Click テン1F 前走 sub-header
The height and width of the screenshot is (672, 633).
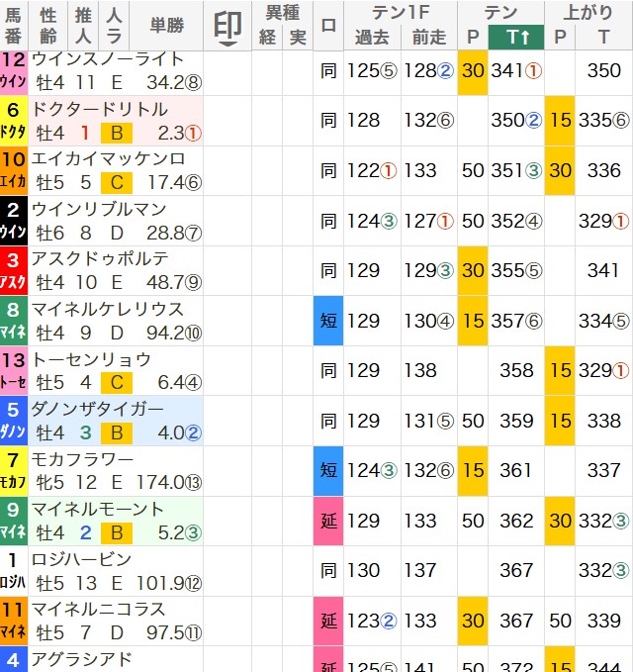[x=429, y=38]
